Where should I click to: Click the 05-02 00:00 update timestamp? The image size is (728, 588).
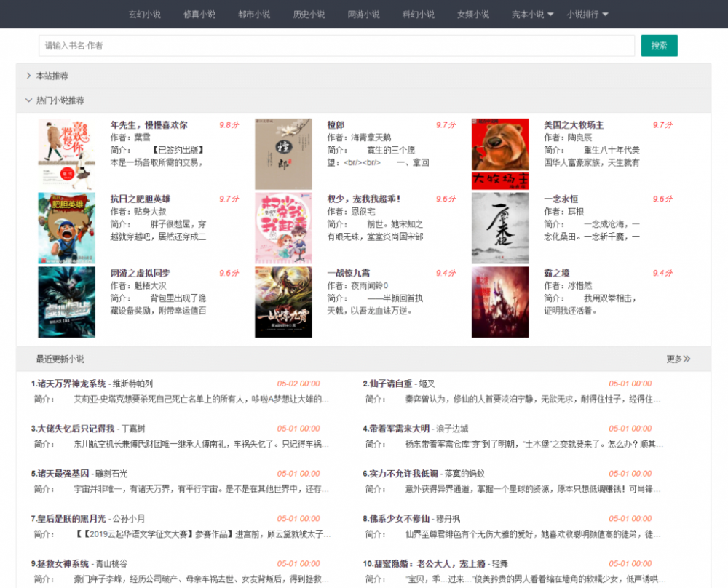pyautogui.click(x=298, y=384)
